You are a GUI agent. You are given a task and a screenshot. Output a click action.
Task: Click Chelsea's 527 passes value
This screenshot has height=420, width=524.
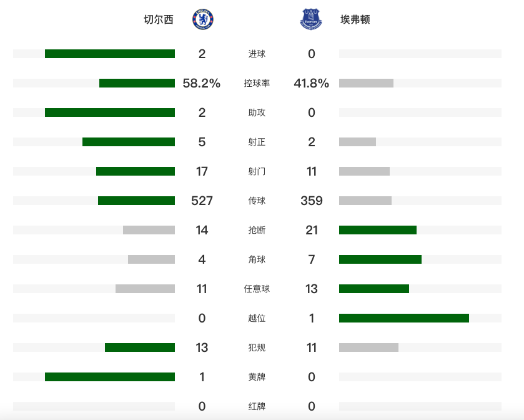[x=202, y=201]
